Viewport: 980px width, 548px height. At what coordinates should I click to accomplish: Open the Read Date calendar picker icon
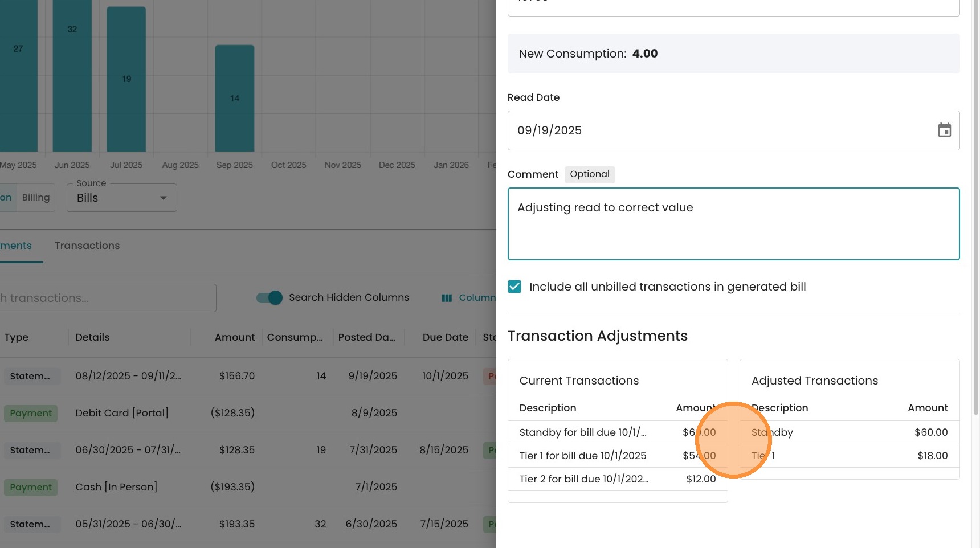(x=944, y=130)
